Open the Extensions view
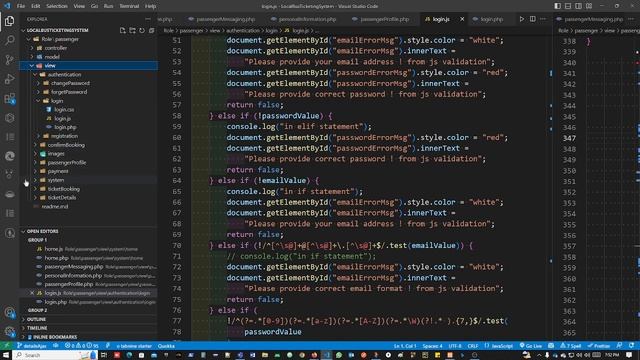The width and height of the screenshot is (640, 360). pos(9,98)
